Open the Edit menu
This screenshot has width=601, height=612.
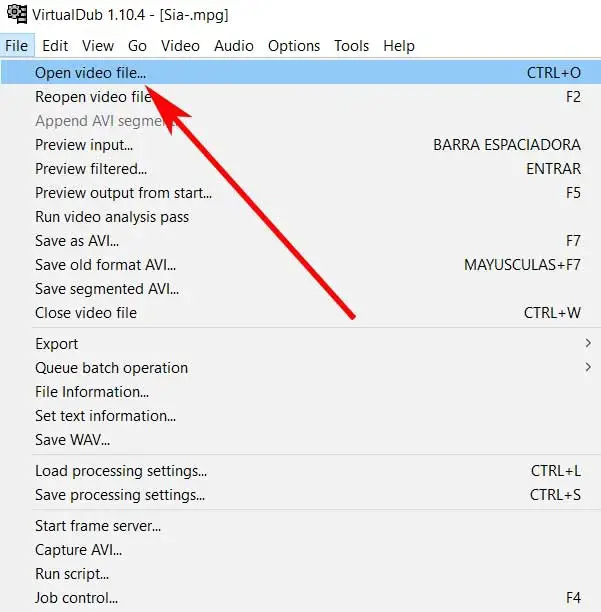click(x=55, y=46)
